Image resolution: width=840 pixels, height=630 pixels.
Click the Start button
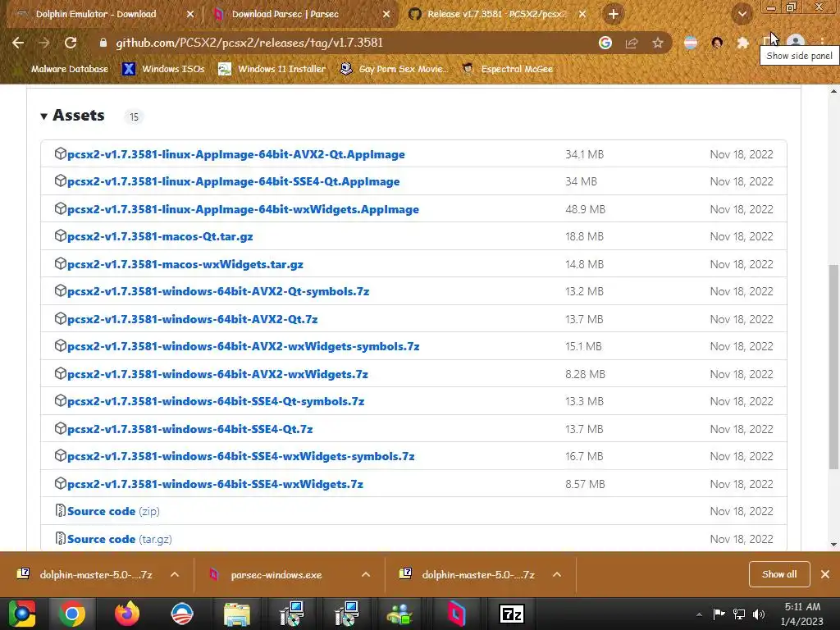tap(21, 614)
